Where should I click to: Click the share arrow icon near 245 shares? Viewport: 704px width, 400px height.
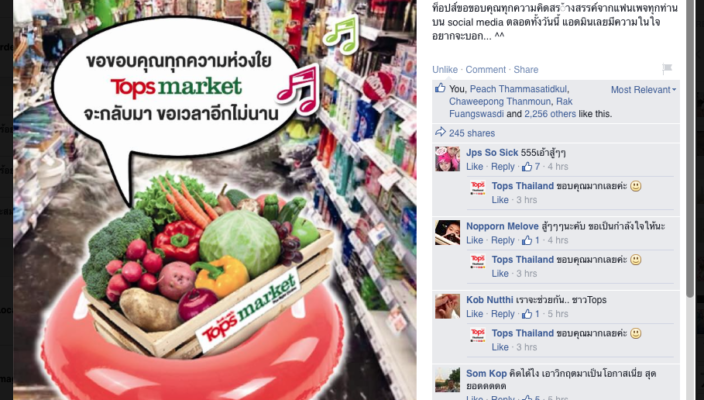click(440, 132)
